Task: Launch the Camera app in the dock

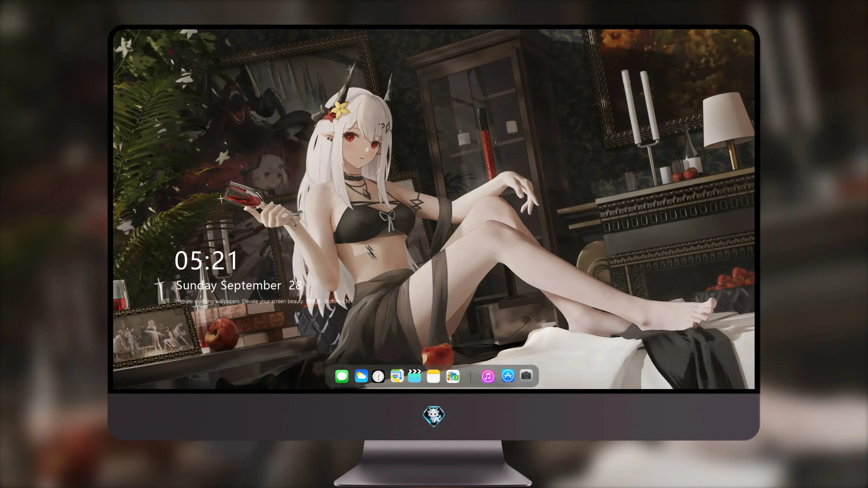Action: (526, 375)
